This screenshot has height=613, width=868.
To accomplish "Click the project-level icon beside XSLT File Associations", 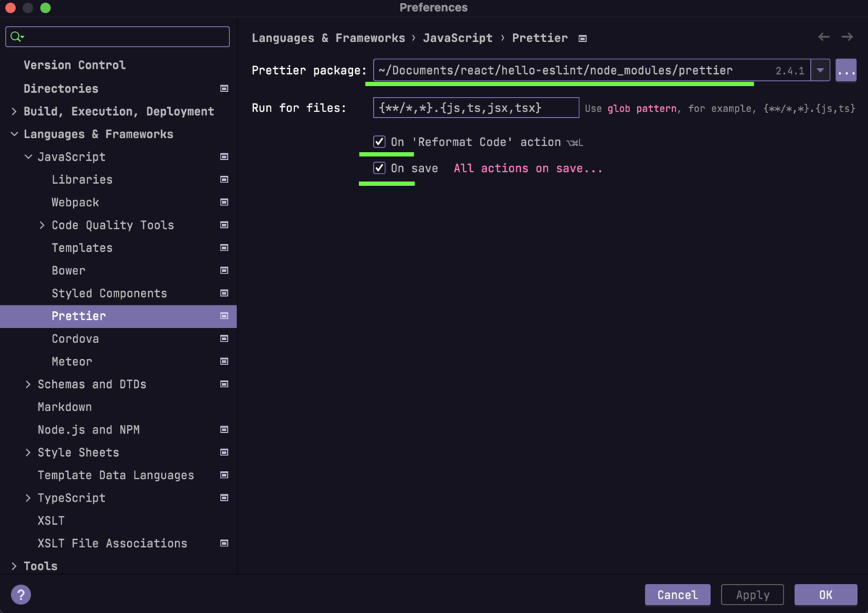I will [224, 544].
